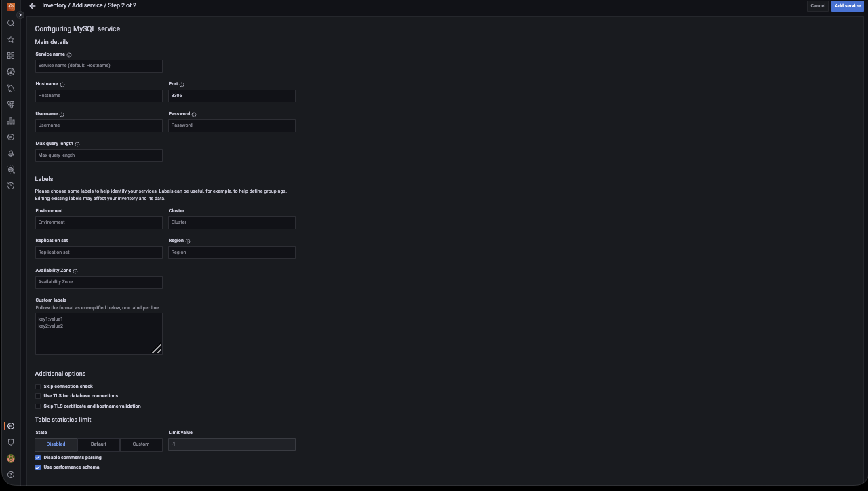Expand the sidebar with chevron toggle
The image size is (868, 491).
[20, 15]
